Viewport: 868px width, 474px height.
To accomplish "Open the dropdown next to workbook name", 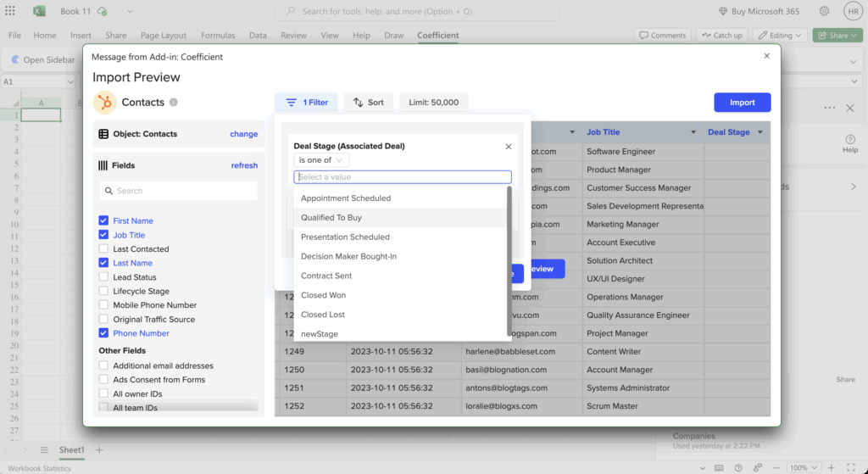I will 130,11.
